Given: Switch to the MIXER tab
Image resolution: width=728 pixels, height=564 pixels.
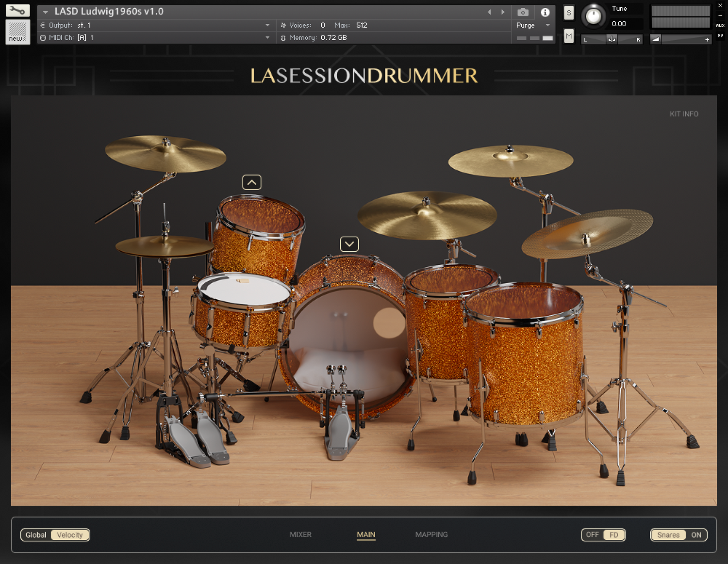Looking at the screenshot, I should click(300, 534).
